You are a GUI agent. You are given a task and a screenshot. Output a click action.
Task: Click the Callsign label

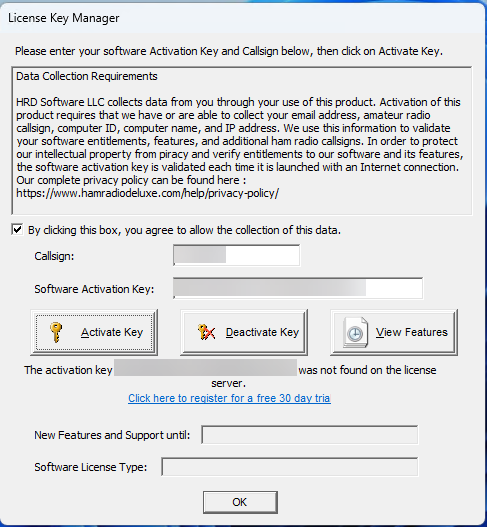click(x=54, y=256)
